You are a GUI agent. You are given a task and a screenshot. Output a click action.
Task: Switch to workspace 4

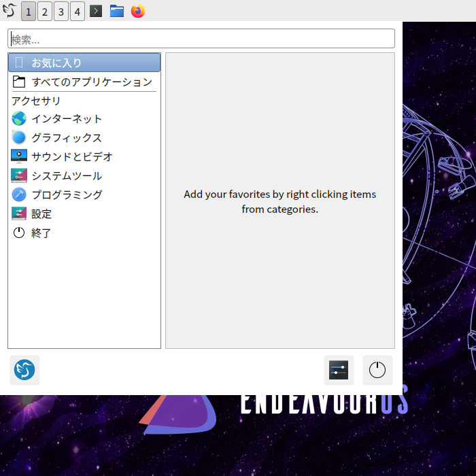[78, 12]
